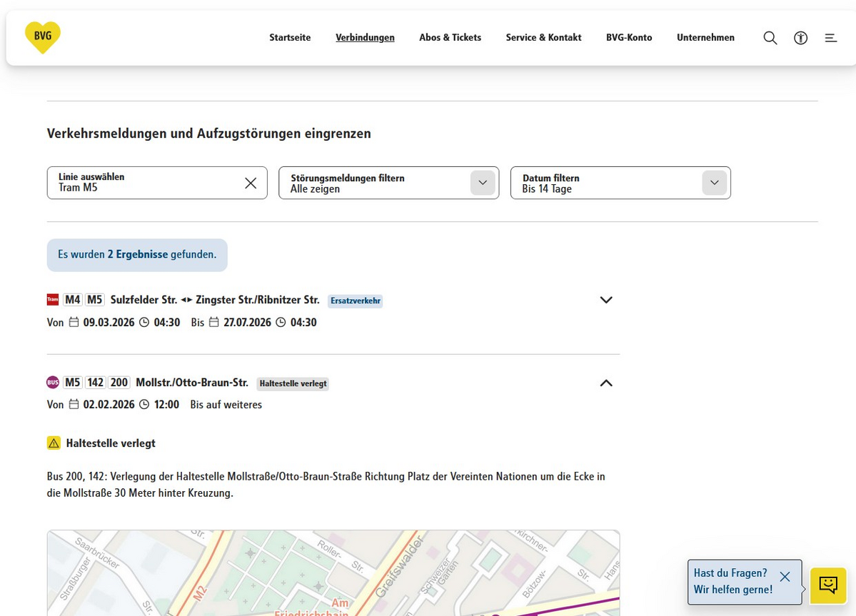This screenshot has width=856, height=616.
Task: Expand the Sulzfelder Str. Ersatzverkehr entry
Action: point(606,300)
